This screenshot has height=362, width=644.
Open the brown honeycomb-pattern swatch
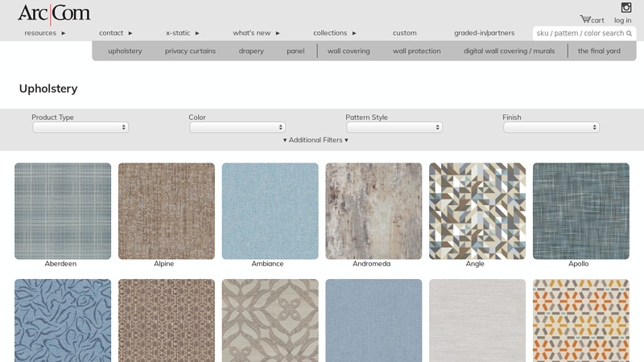(167, 320)
